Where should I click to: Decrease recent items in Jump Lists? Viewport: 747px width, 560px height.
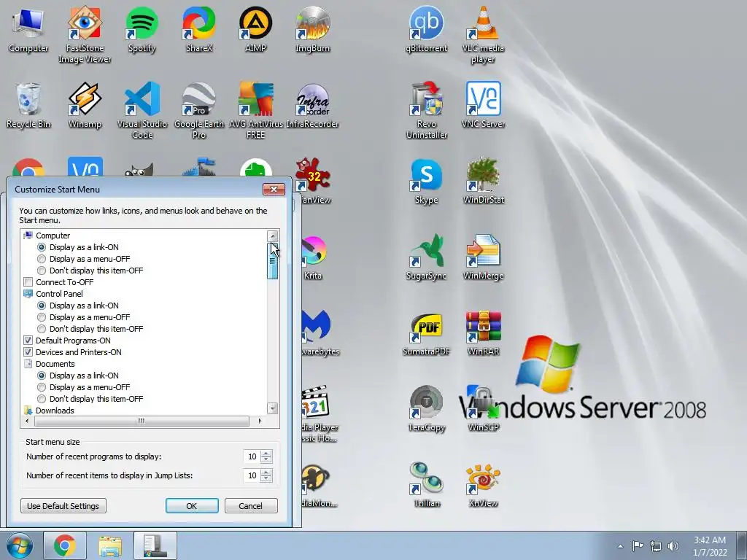267,478
